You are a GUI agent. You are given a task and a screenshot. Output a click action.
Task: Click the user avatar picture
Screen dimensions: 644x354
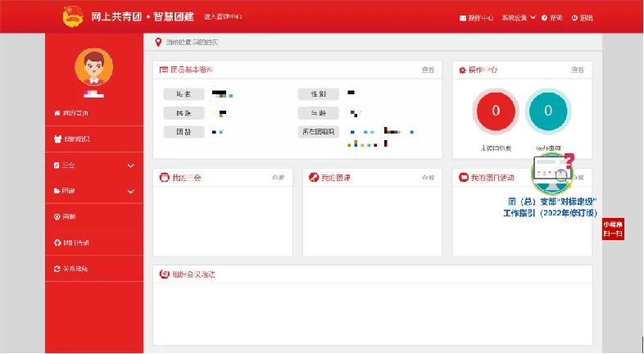(93, 67)
